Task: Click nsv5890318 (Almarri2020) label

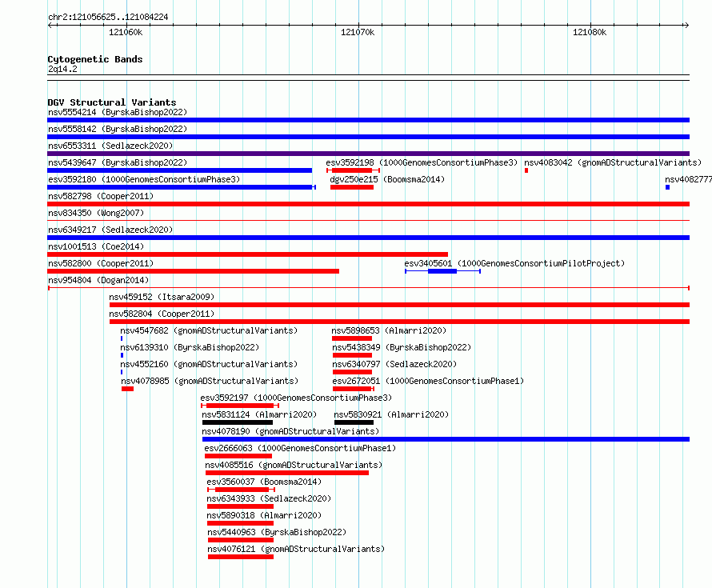Action: (x=264, y=515)
